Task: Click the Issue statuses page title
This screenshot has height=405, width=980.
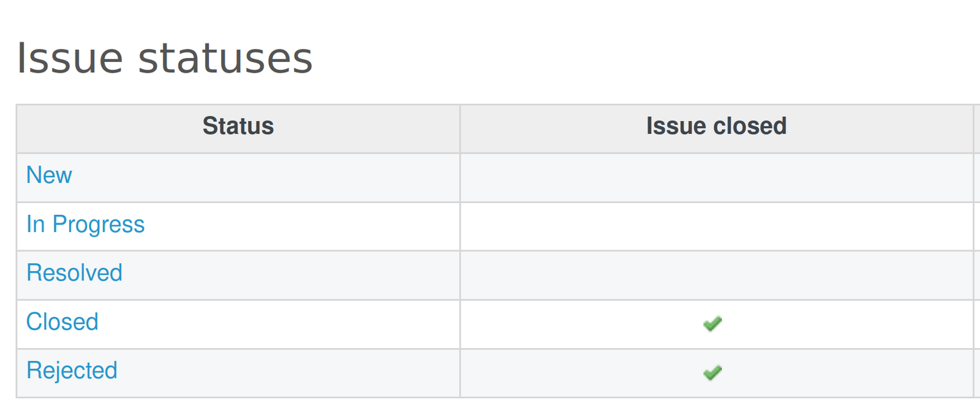Action: [165, 58]
